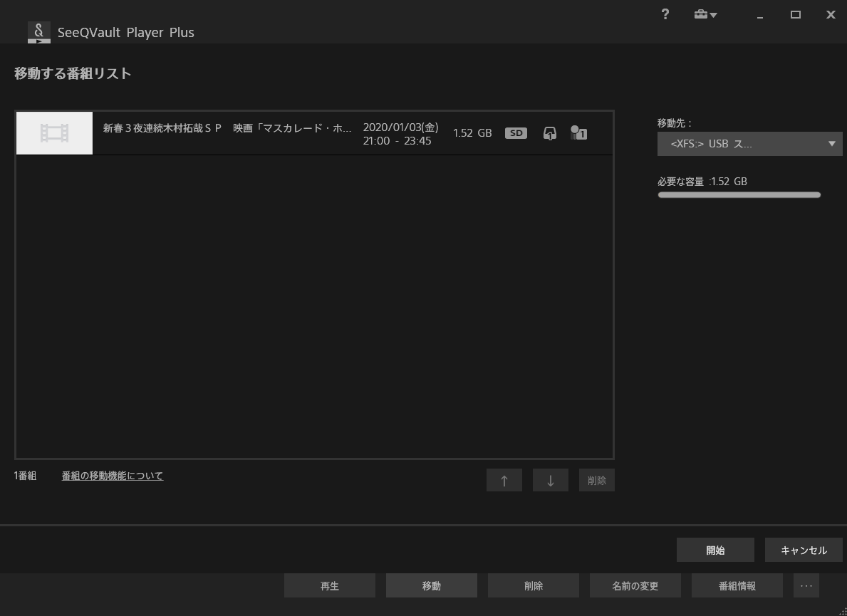This screenshot has width=847, height=616.
Task: Move the program down with the arrow
Action: [551, 481]
